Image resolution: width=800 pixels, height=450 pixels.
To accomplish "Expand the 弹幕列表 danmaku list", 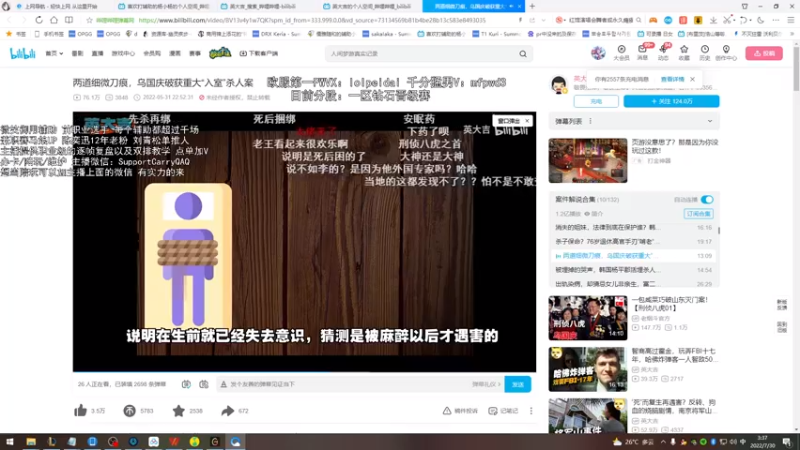I will coord(710,121).
